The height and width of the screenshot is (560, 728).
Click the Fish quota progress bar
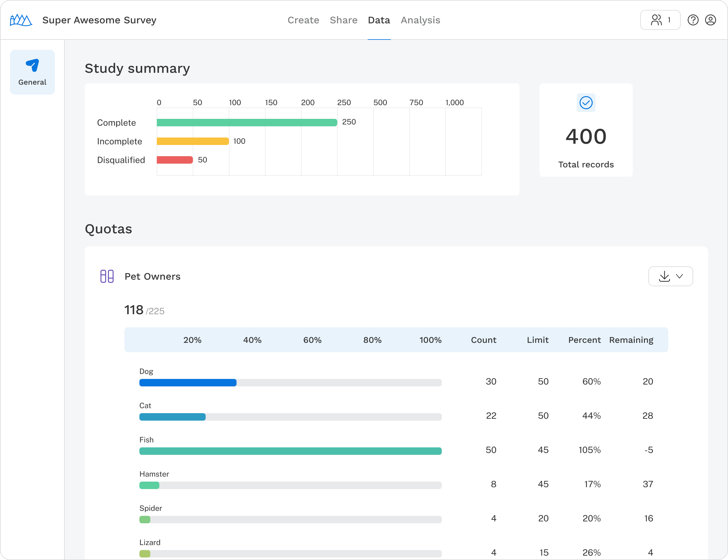click(290, 451)
